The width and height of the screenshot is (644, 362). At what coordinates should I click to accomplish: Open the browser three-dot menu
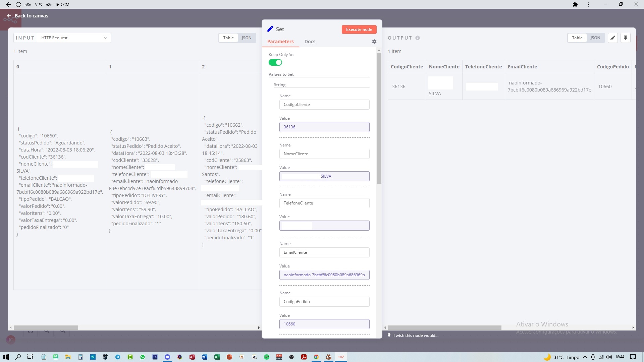[589, 4]
